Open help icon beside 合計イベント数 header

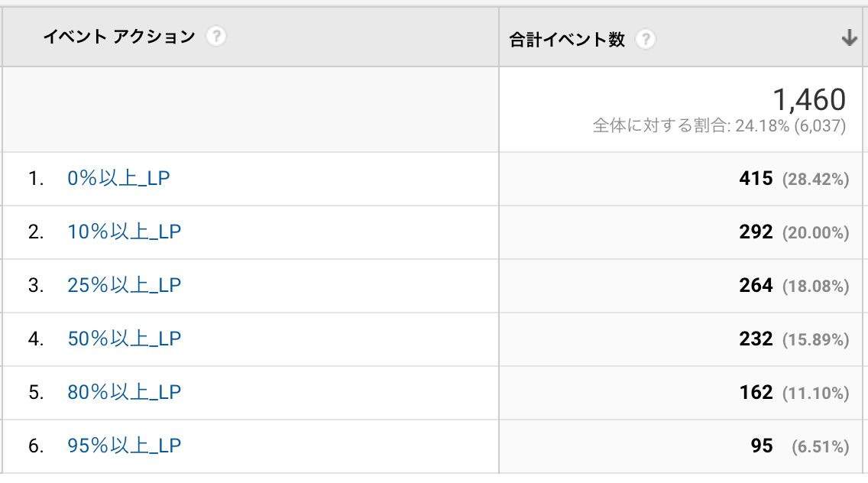(x=646, y=39)
